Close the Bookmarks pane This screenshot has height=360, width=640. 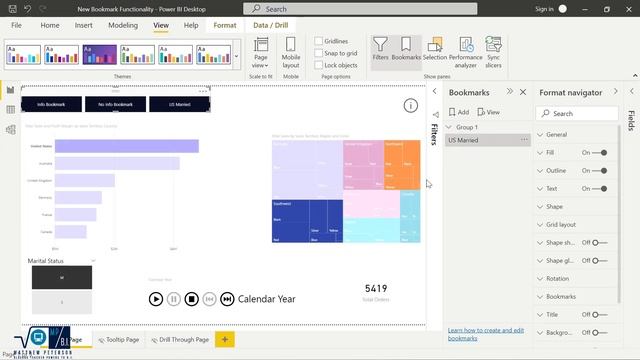click(x=523, y=92)
